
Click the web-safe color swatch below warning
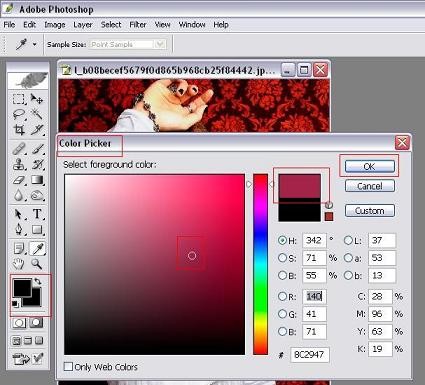click(329, 217)
